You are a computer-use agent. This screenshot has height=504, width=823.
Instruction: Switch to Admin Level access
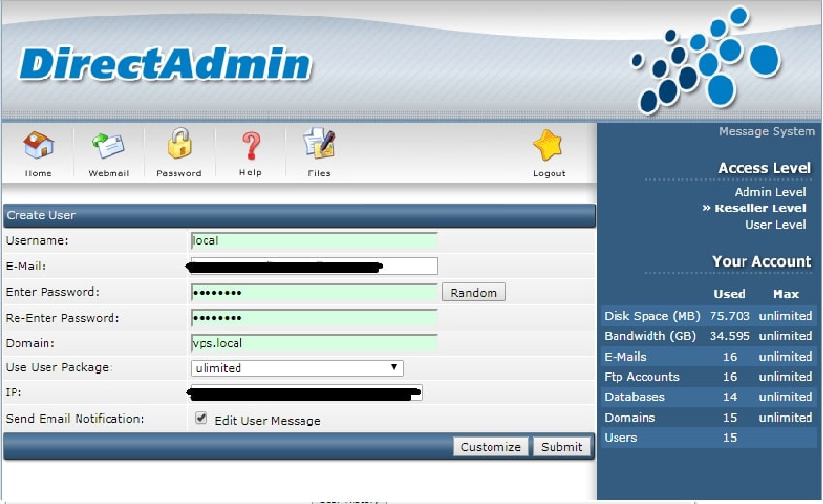pos(770,192)
